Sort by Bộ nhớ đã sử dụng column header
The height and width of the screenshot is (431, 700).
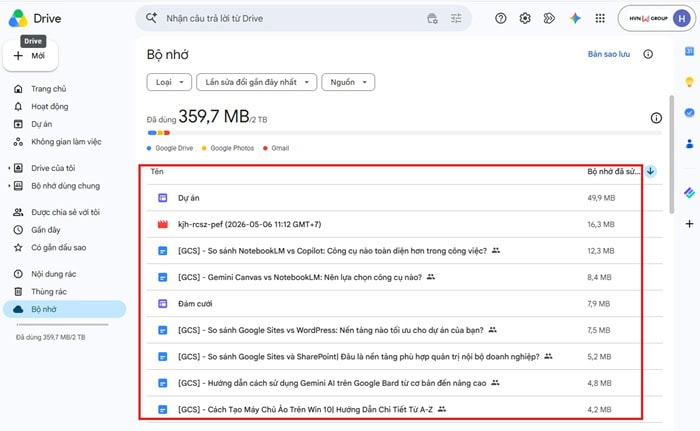[x=613, y=172]
